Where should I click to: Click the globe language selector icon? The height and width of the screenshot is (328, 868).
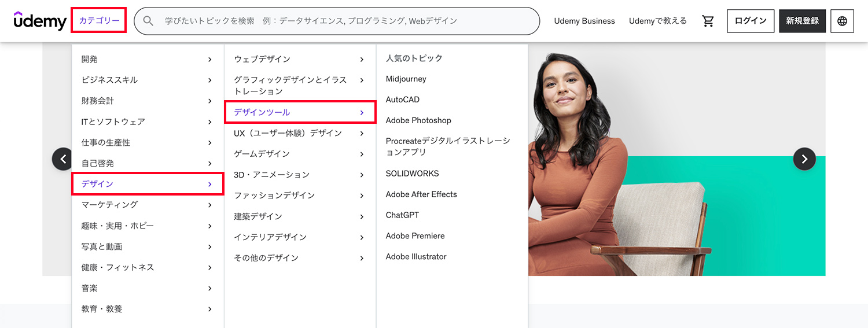[x=842, y=21]
